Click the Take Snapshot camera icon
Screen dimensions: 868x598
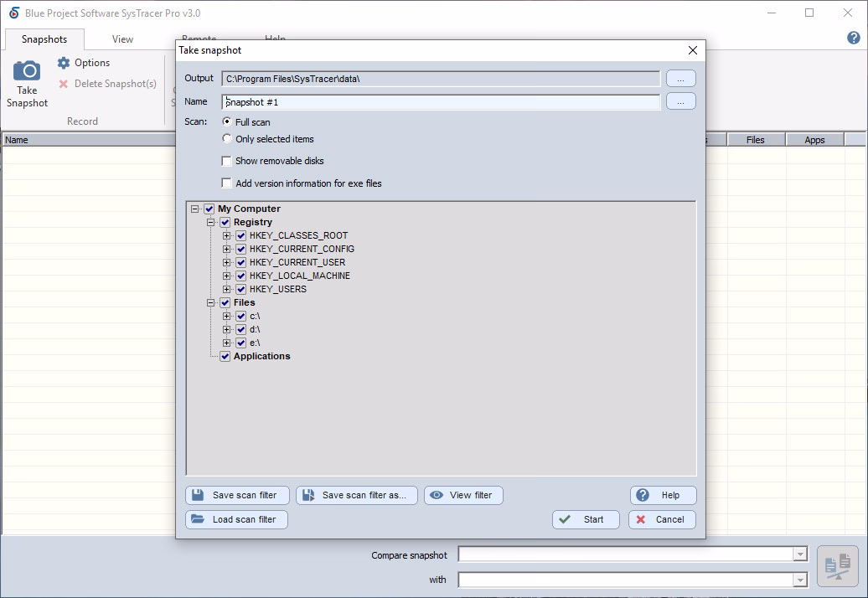tap(27, 71)
